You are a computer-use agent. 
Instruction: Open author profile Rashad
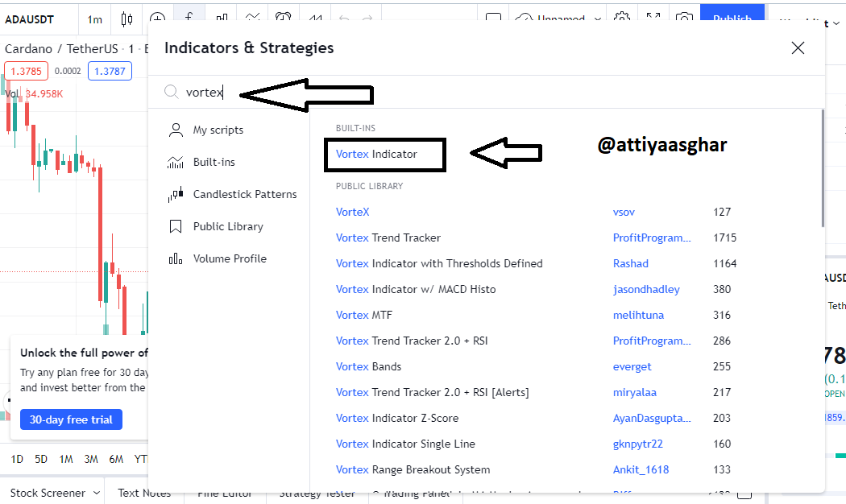click(631, 263)
